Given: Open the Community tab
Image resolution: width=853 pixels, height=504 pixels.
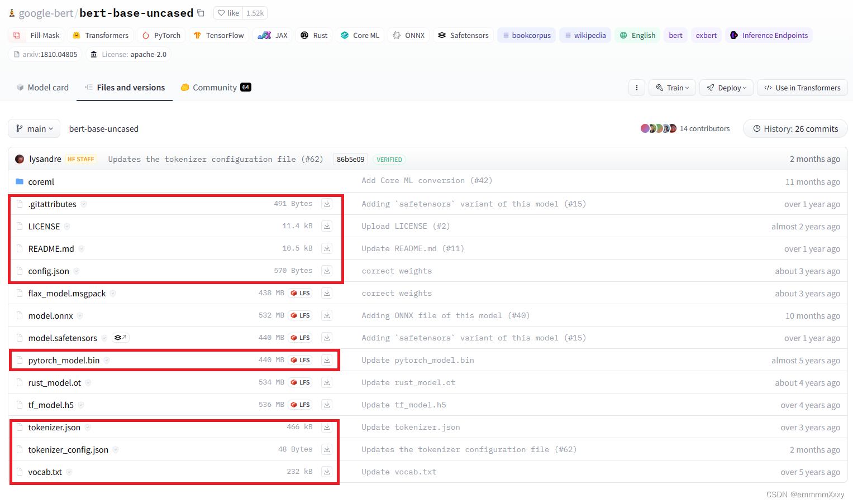Looking at the screenshot, I should [x=216, y=88].
